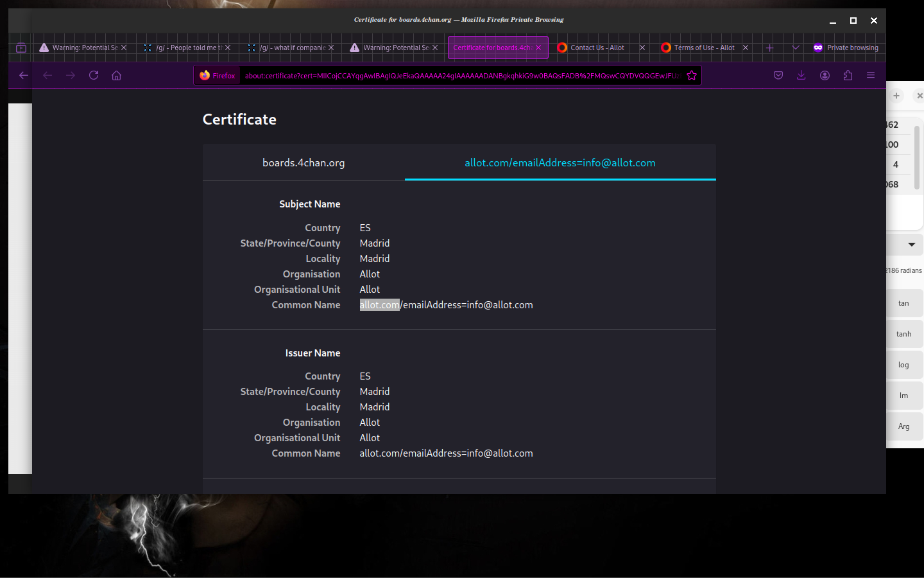Select the allot.com/emailAddress certificate tab
Viewport: 924px width, 578px height.
tap(560, 162)
